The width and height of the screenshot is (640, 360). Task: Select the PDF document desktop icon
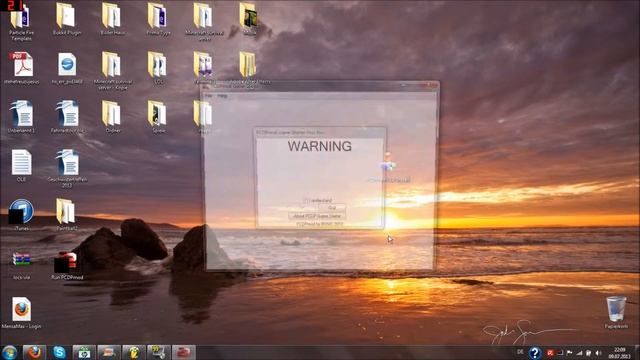pyautogui.click(x=21, y=68)
